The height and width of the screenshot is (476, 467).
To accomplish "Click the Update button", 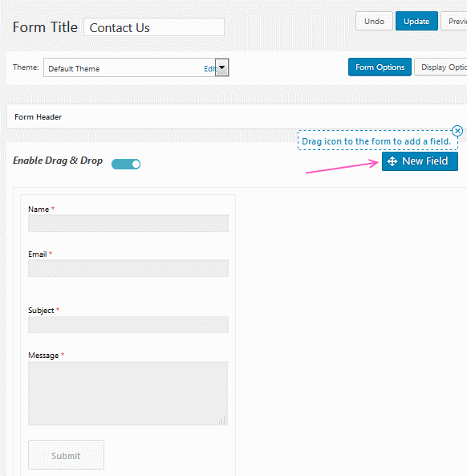I will pos(416,21).
